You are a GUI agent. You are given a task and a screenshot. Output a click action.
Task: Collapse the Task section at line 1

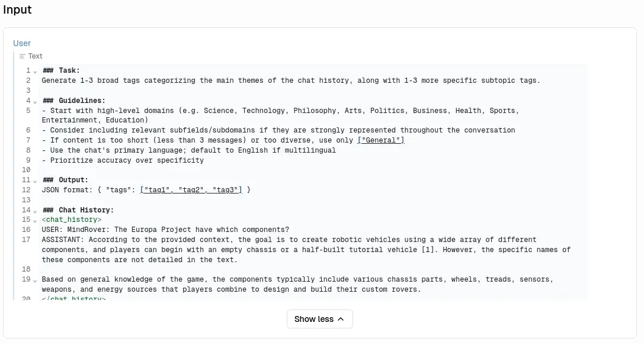point(35,71)
